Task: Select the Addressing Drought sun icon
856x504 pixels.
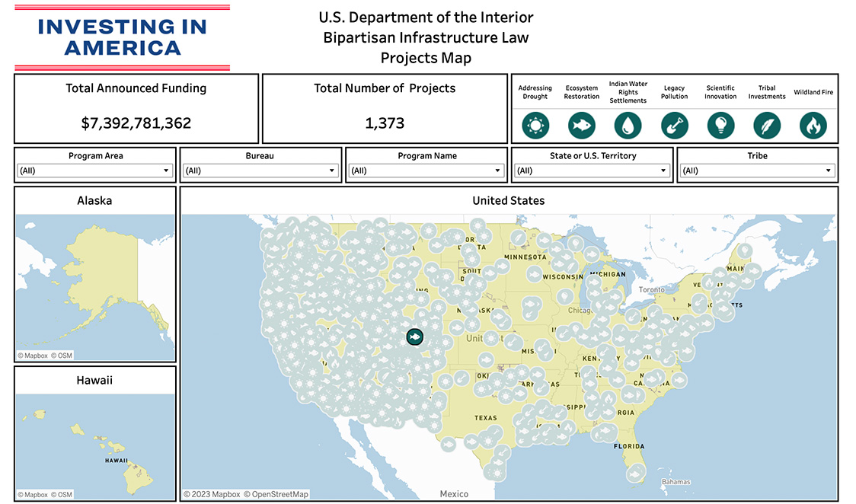Action: (x=535, y=126)
